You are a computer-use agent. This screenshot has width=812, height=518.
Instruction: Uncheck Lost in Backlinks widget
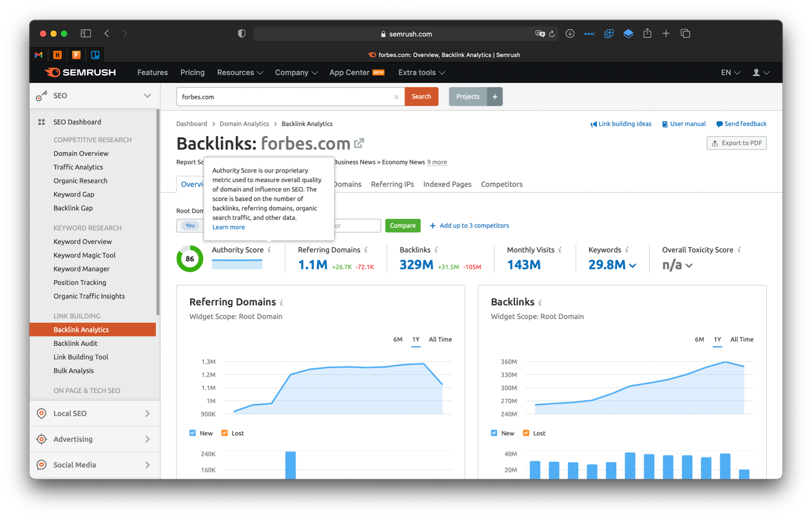pyautogui.click(x=526, y=433)
